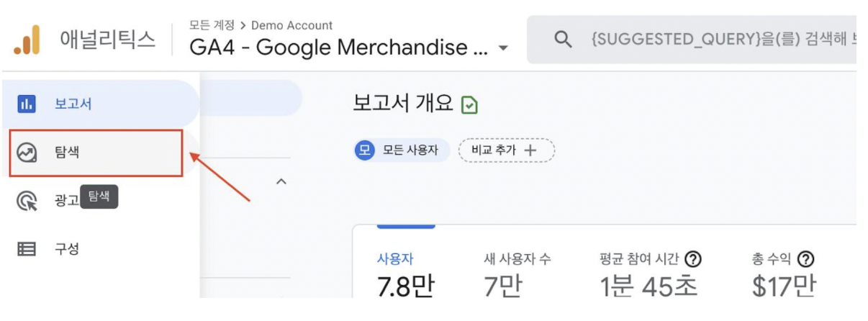Click the 모든 사용자 segment chip

click(x=402, y=150)
